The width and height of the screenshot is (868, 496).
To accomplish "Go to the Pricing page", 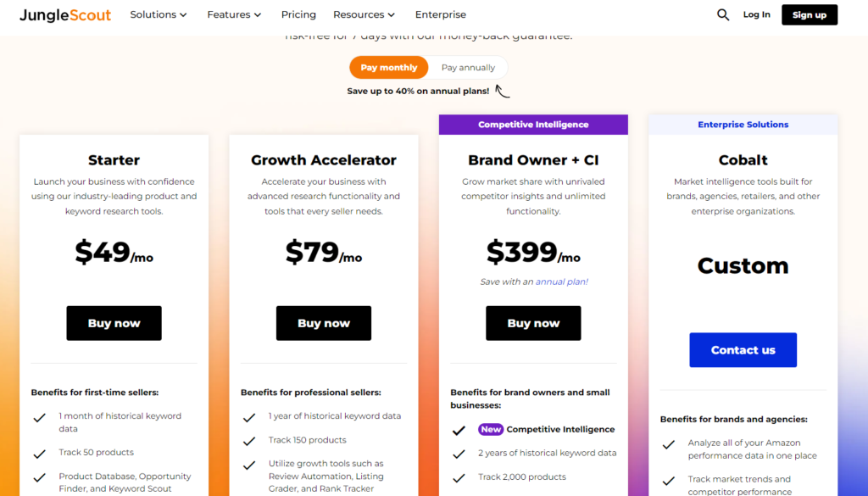I will point(298,14).
